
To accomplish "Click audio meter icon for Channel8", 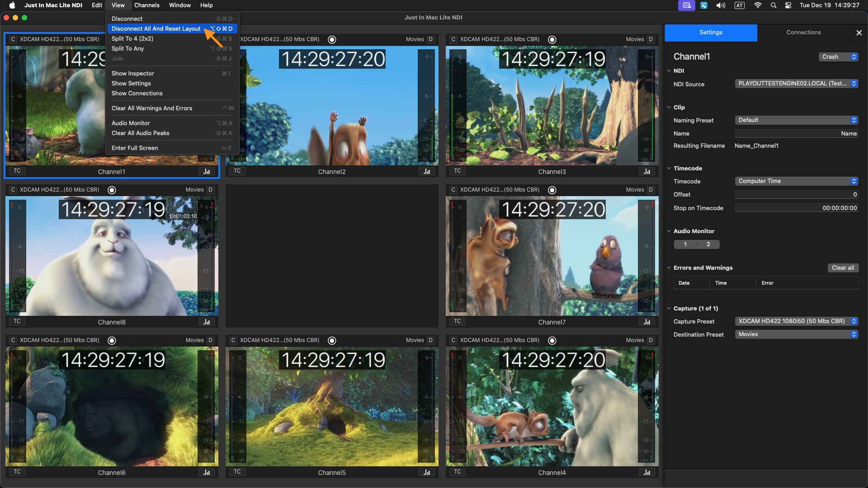I will [x=207, y=322].
